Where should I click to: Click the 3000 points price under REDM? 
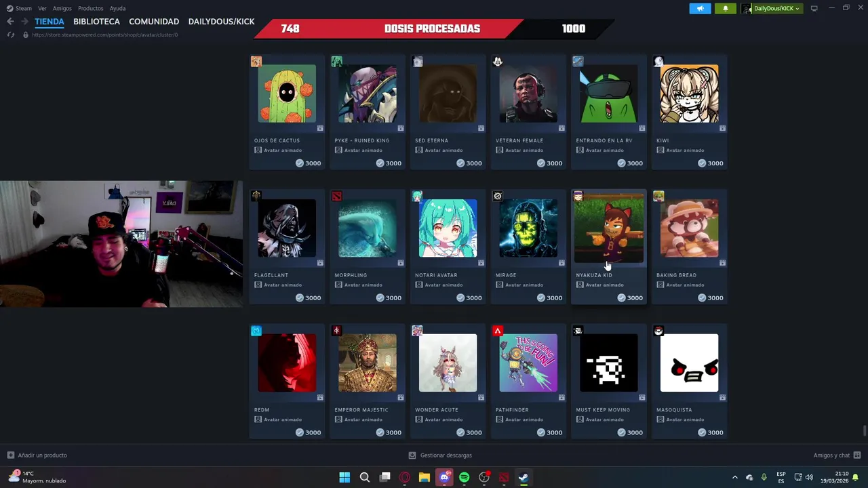tap(308, 432)
